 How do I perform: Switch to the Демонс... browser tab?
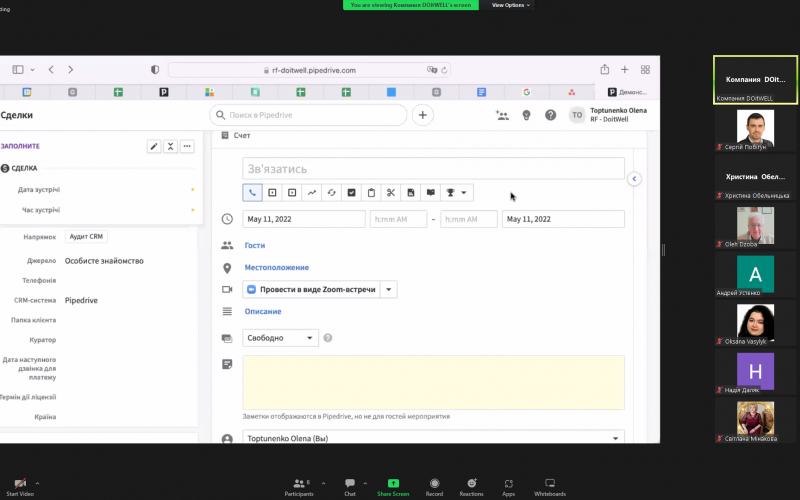[627, 92]
